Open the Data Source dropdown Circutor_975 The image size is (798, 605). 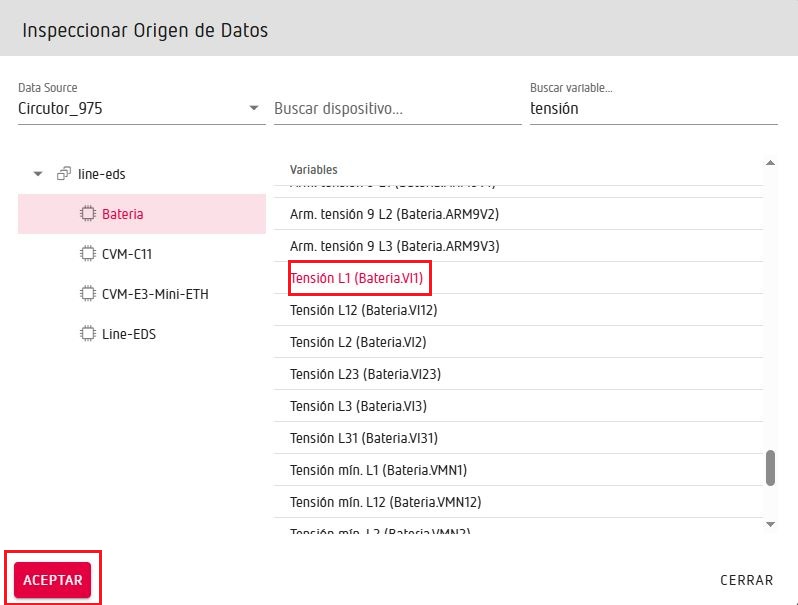141,108
